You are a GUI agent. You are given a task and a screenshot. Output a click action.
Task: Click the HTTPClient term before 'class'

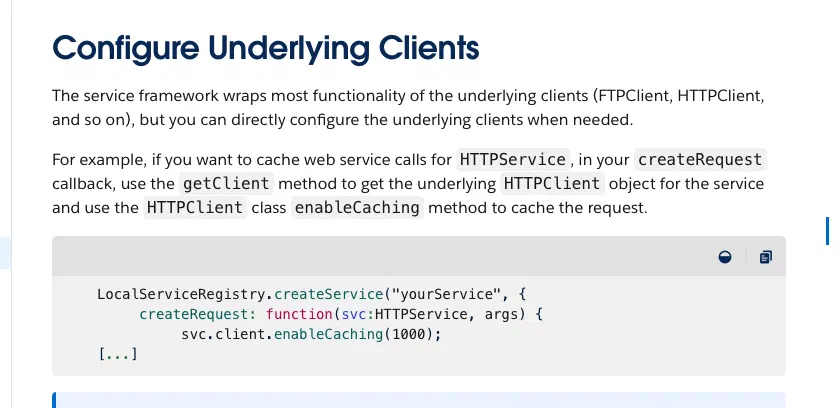point(195,207)
